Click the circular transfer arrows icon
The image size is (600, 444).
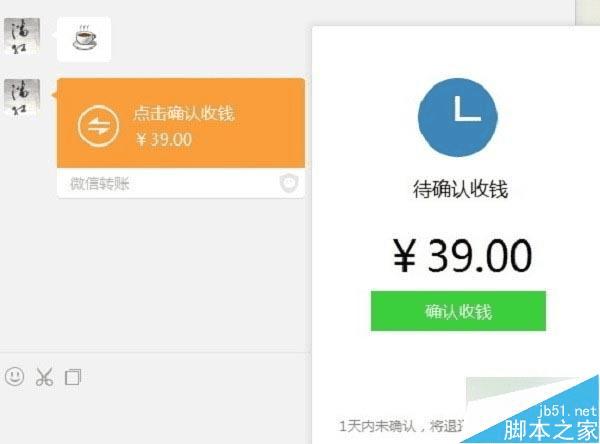coord(98,126)
